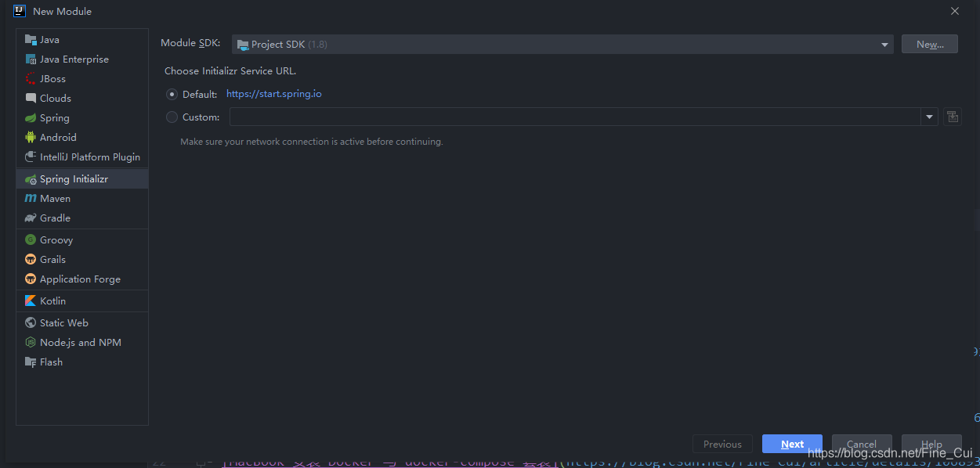This screenshot has height=468, width=980.
Task: Choose Java module type
Action: click(x=82, y=40)
